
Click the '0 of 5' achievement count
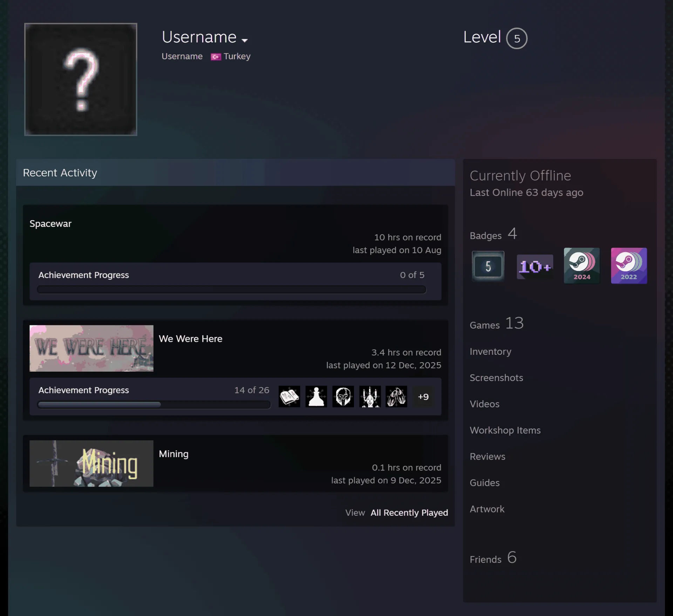412,275
